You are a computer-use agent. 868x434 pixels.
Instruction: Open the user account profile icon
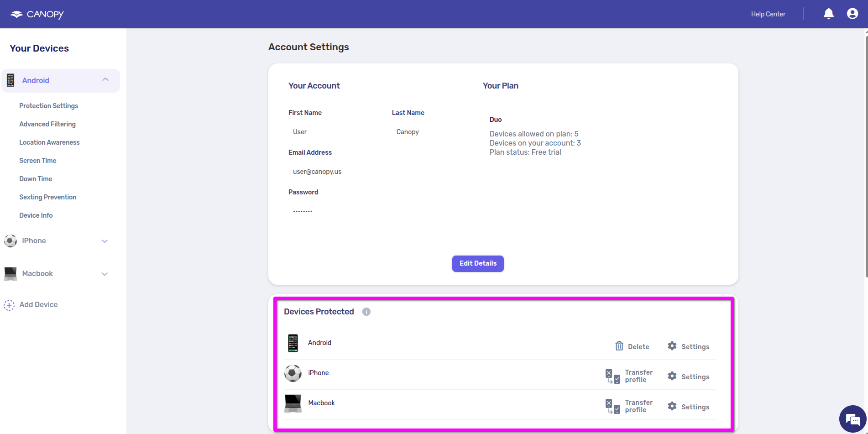[x=852, y=14]
